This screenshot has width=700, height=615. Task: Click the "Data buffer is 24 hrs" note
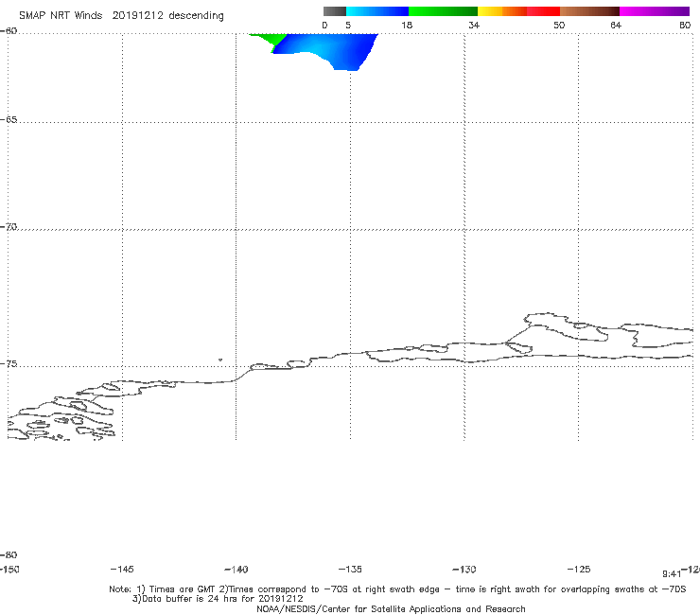click(218, 599)
